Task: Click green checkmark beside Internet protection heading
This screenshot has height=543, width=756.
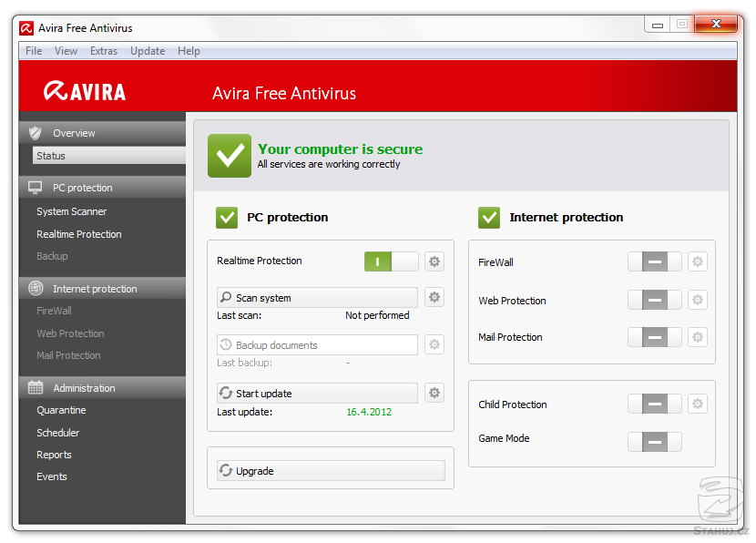Action: coord(489,218)
